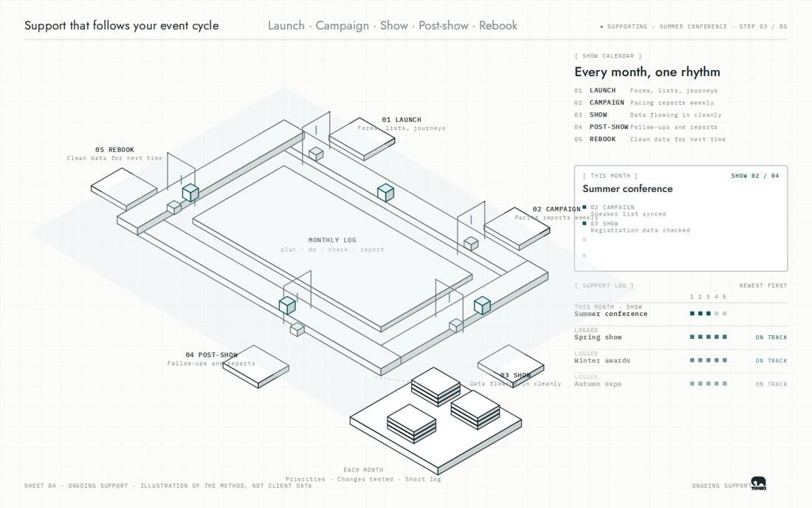The height and width of the screenshot is (508, 812).
Task: Click the 02 CAMPAIGN platform tile
Action: coord(517,229)
